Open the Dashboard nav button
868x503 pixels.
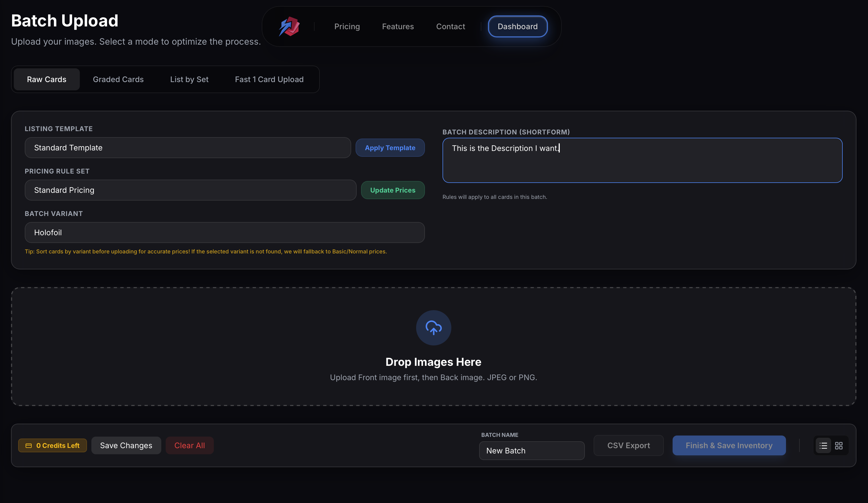[x=517, y=26]
